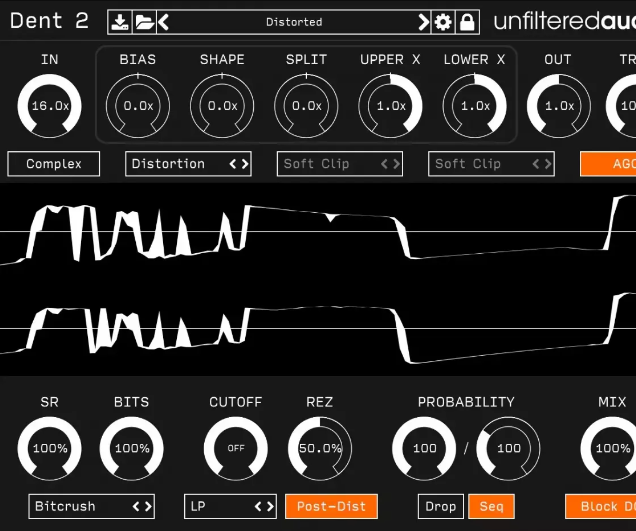Image resolution: width=636 pixels, height=531 pixels.
Task: Toggle the Drop button
Action: (x=441, y=506)
